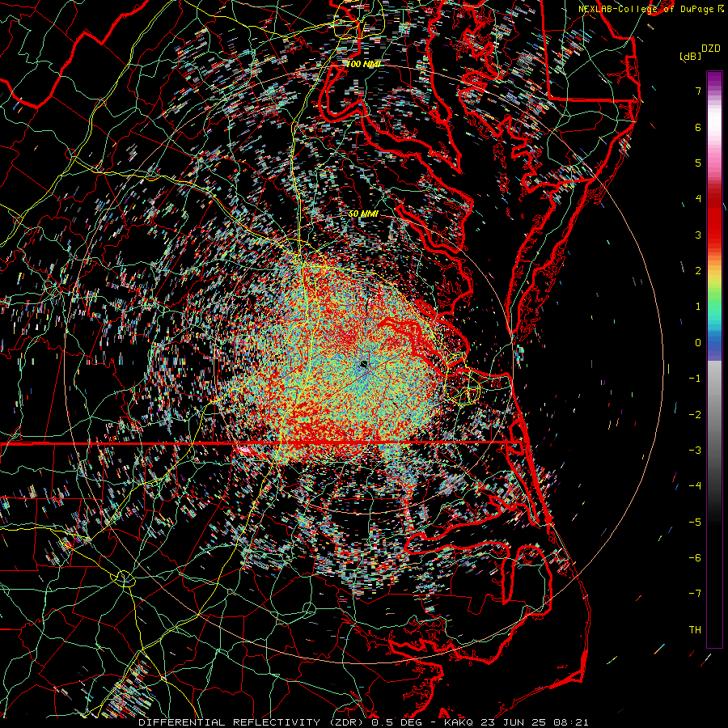Click the "TH" label on the scale

695,630
